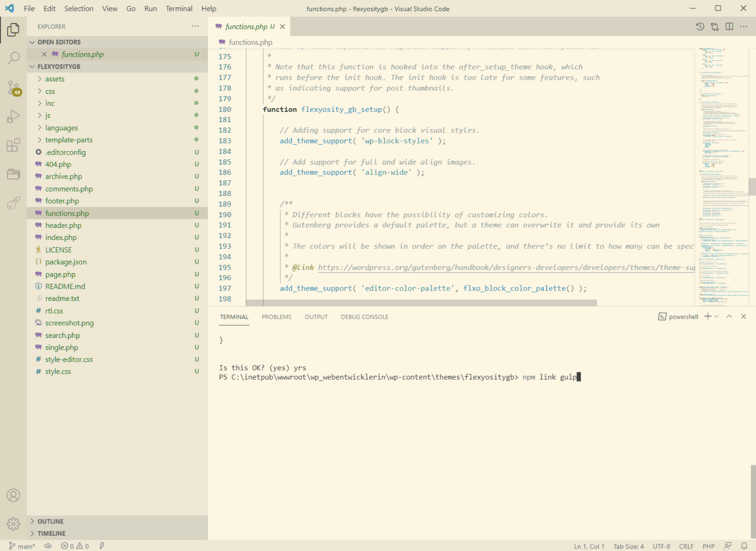Open the folder-shaped project manager icon

click(x=13, y=174)
